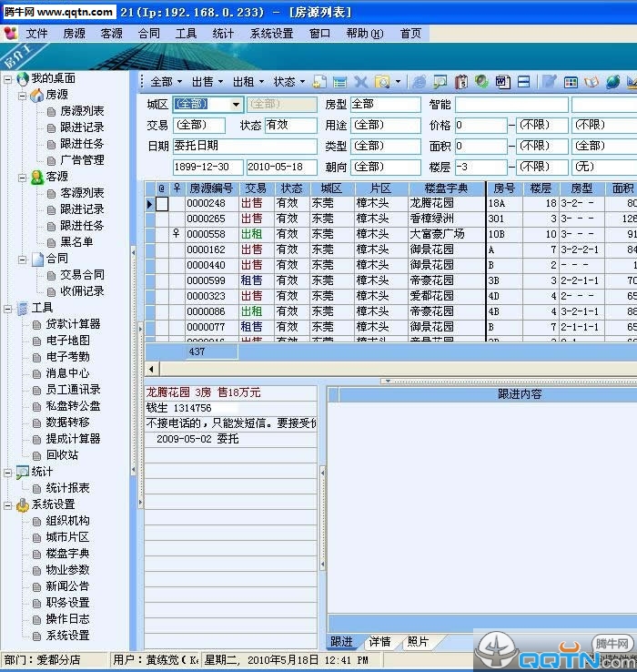
Task: Collapse the 工具 tree branch
Action: (x=7, y=309)
